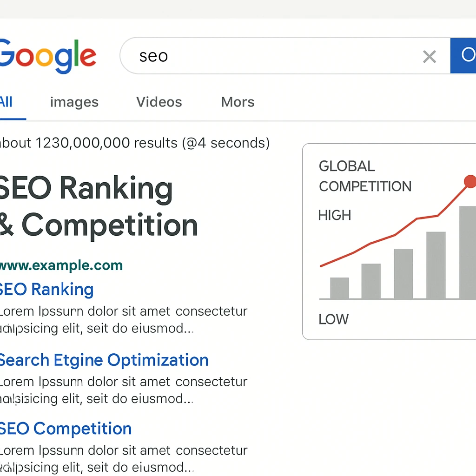This screenshot has width=476, height=476.
Task: Open the images tab
Action: [74, 102]
